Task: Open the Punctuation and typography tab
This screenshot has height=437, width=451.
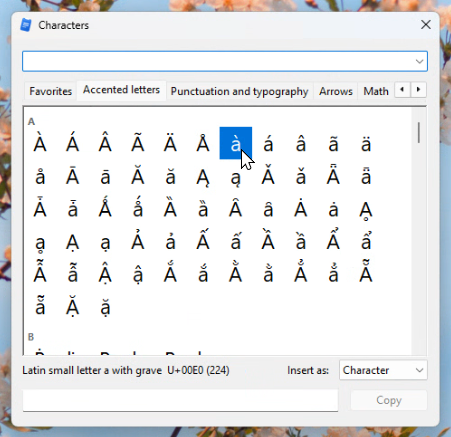Action: tap(239, 91)
